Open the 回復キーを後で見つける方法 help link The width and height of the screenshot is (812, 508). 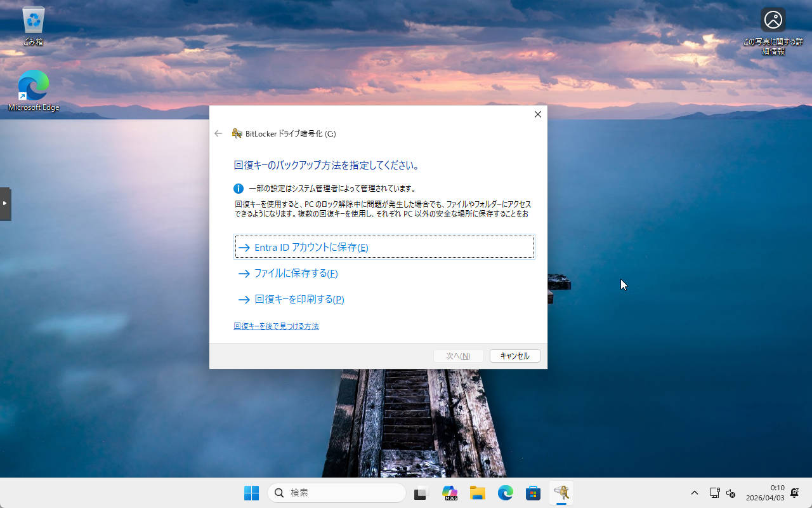(x=276, y=326)
